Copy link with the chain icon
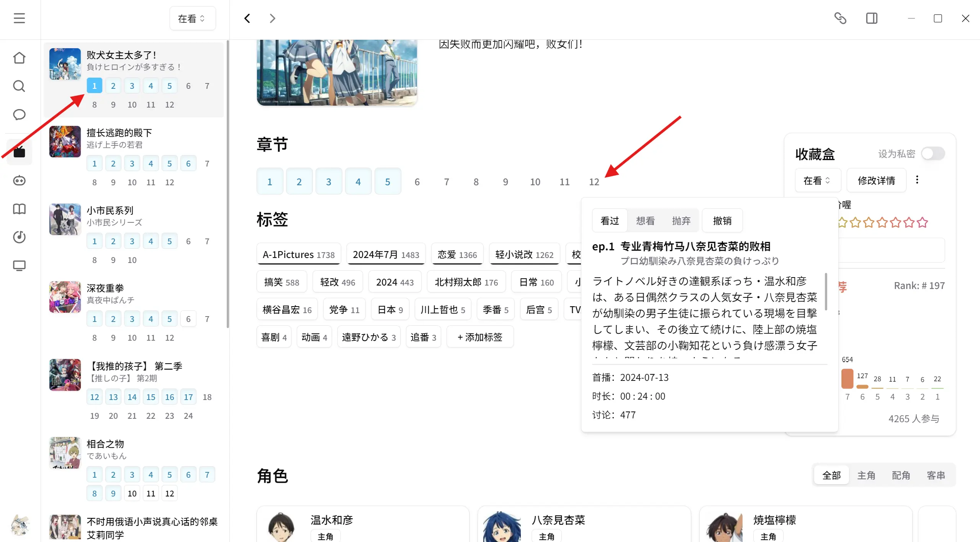 [840, 18]
